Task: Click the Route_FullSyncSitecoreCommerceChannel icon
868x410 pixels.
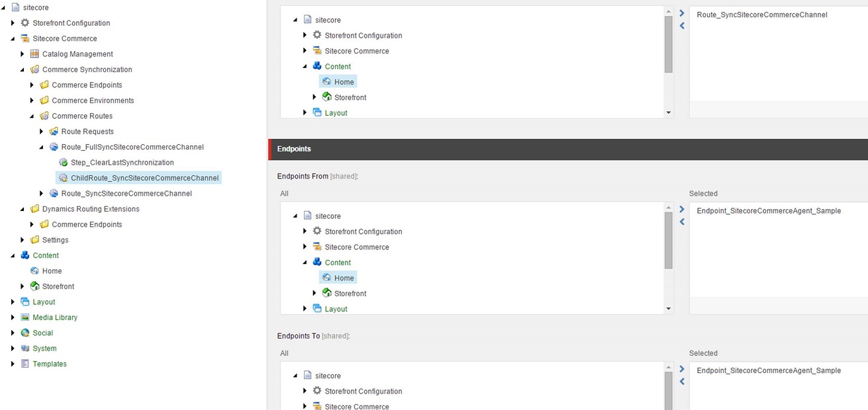Action: click(x=54, y=147)
